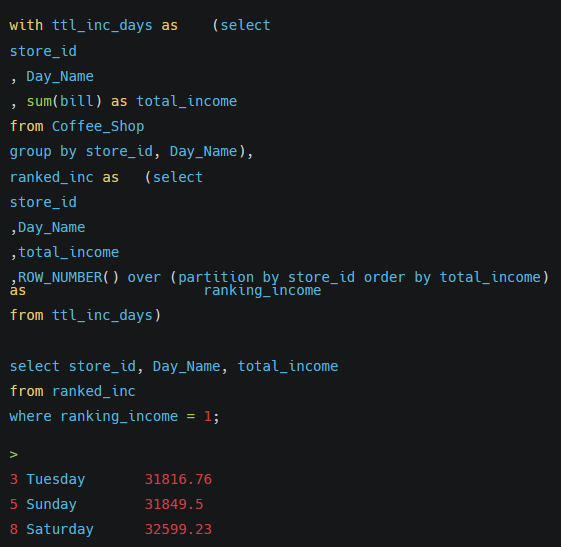This screenshot has width=561, height=547.
Task: Click ROW_NUMBER() function text
Action: [68, 277]
